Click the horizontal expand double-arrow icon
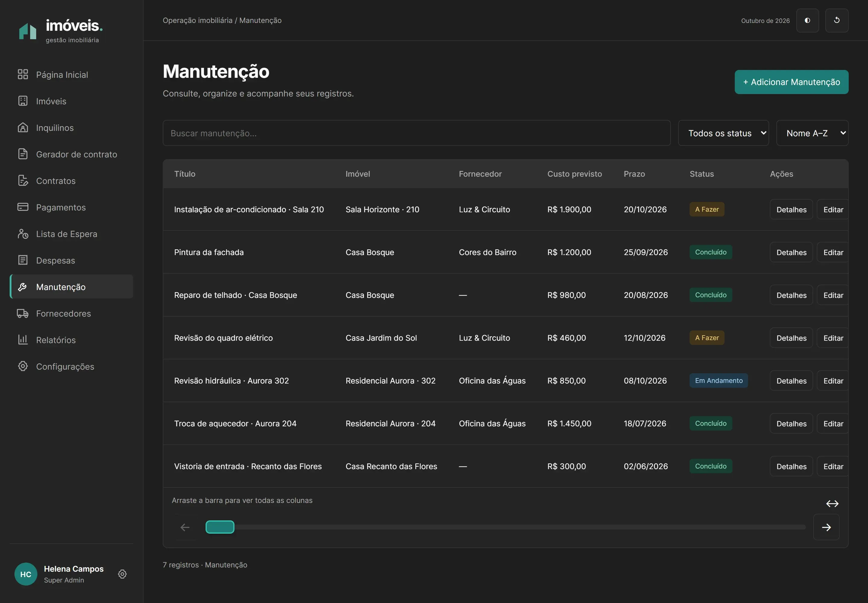 pos(832,504)
